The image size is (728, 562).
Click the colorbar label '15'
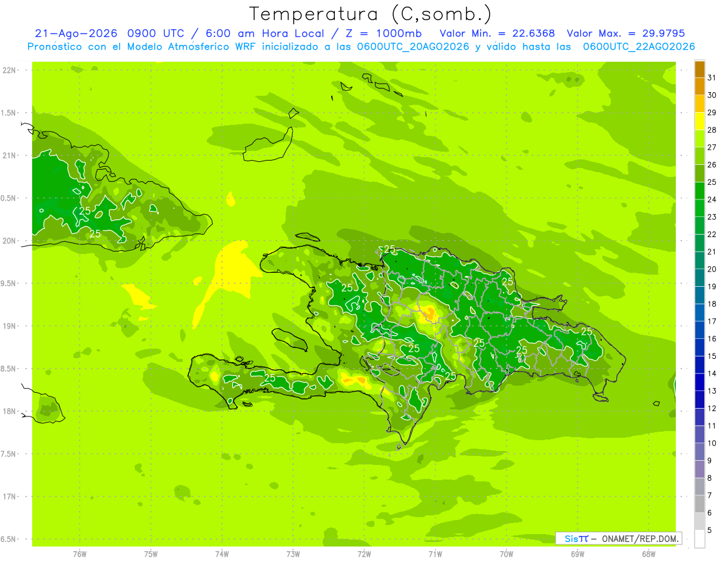coord(712,356)
